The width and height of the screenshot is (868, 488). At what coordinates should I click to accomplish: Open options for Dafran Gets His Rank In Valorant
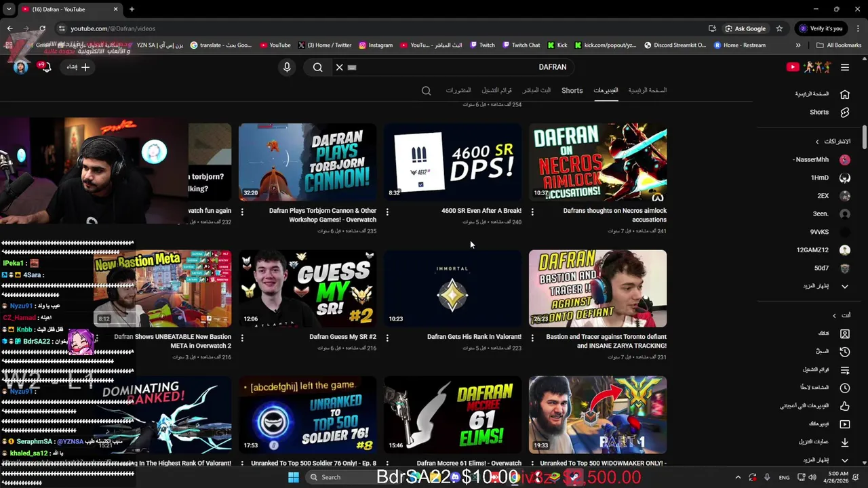(x=387, y=338)
